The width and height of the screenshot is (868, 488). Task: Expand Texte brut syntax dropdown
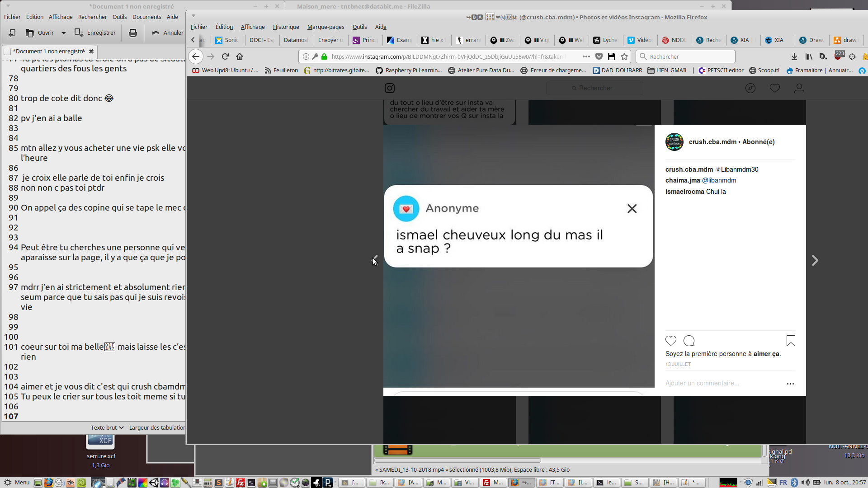(107, 427)
